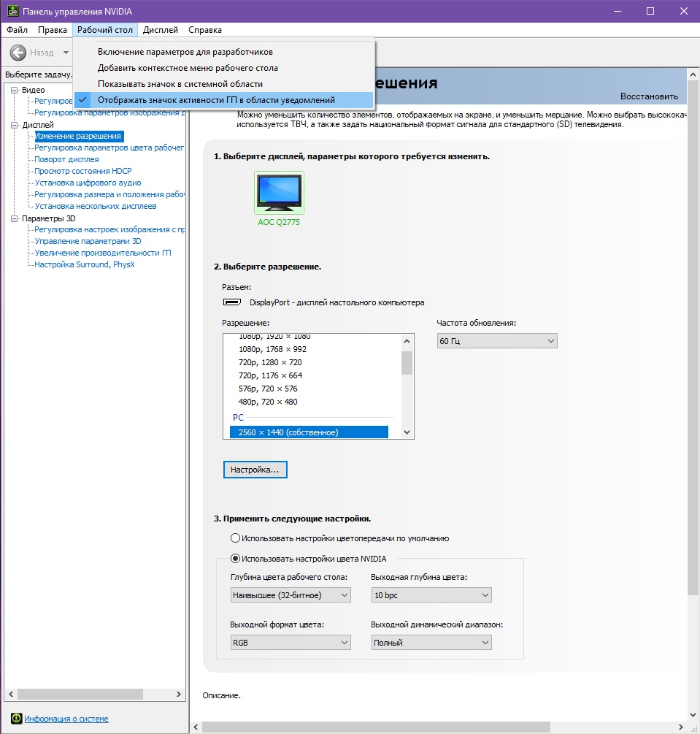Open the Частота обновления 60 Гц dropdown
Screen dimensions: 700x734
[x=497, y=341]
